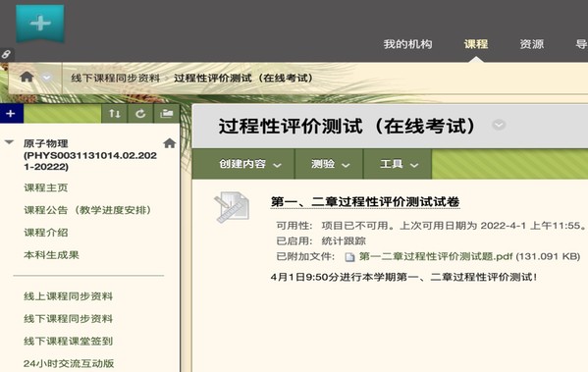Open the 测验 dropdown menu
Viewport: 588px width, 372px height.
(x=330, y=164)
